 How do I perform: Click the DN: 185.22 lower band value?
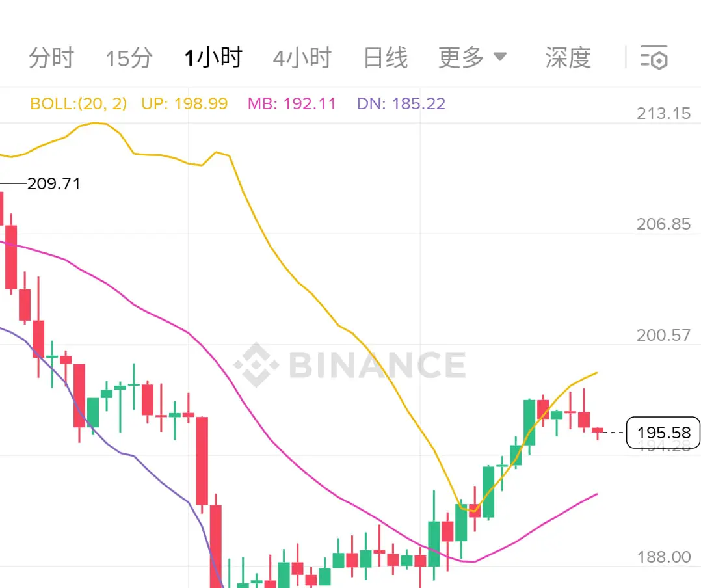pyautogui.click(x=401, y=103)
